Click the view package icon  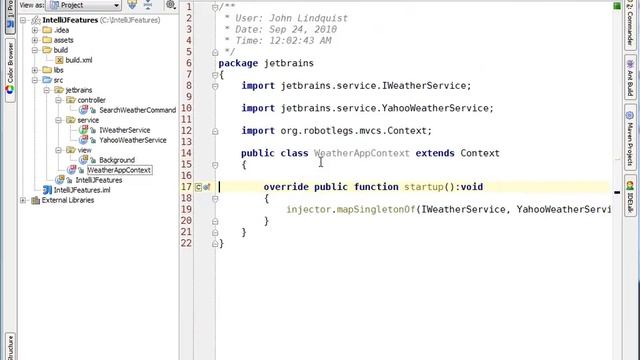tap(71, 150)
